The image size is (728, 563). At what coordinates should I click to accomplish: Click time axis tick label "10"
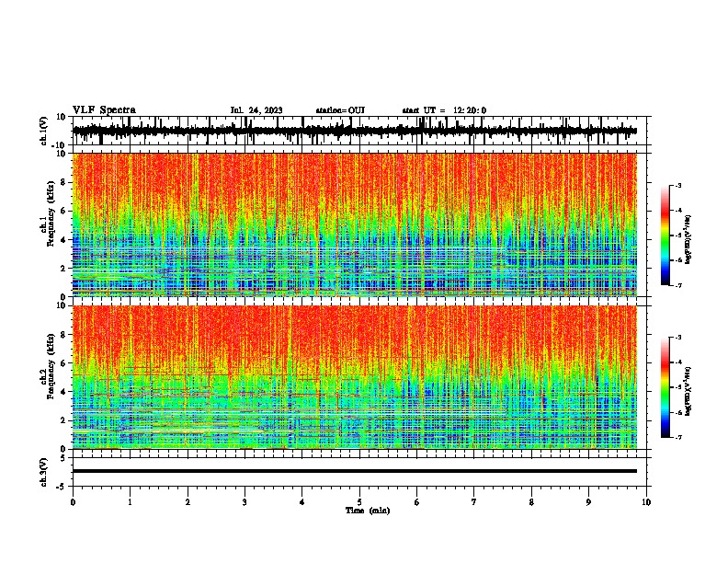[x=646, y=502]
